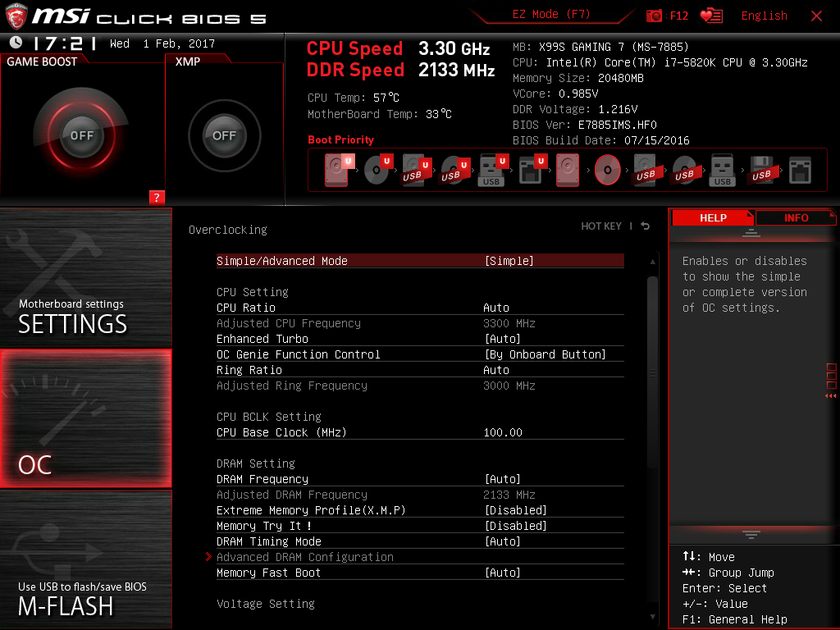Click the last network boot device icon

pyautogui.click(x=800, y=170)
